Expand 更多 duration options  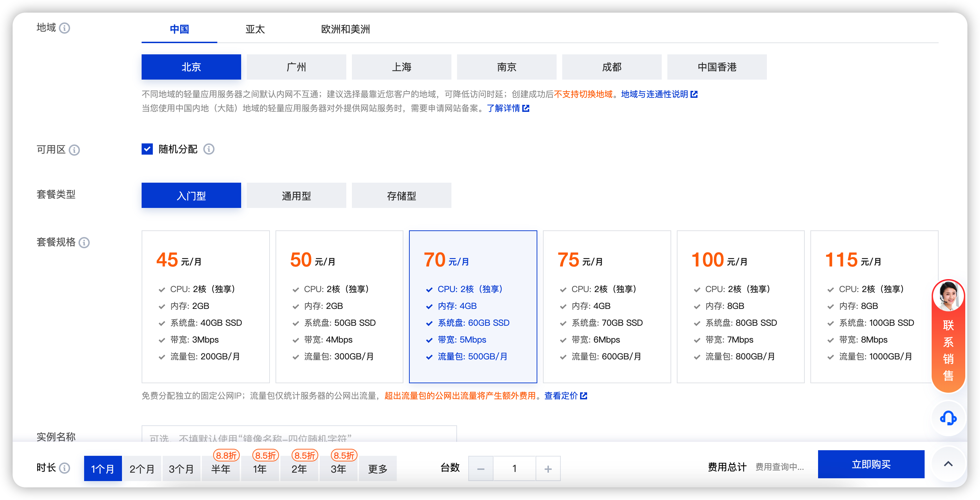tap(377, 469)
